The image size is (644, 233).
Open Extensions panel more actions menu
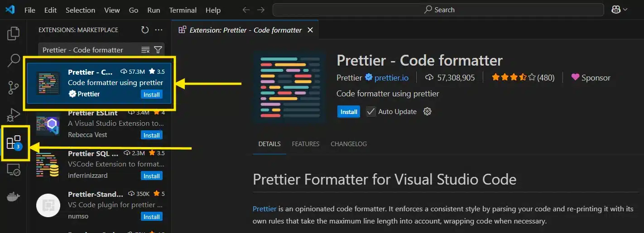159,30
